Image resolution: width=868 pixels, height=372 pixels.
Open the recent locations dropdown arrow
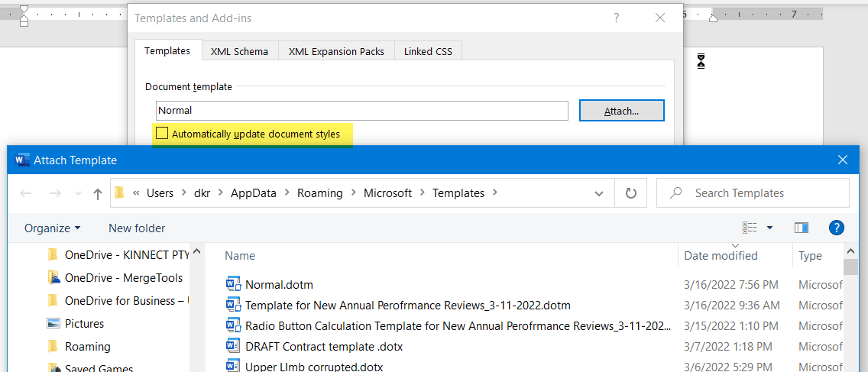[x=78, y=194]
